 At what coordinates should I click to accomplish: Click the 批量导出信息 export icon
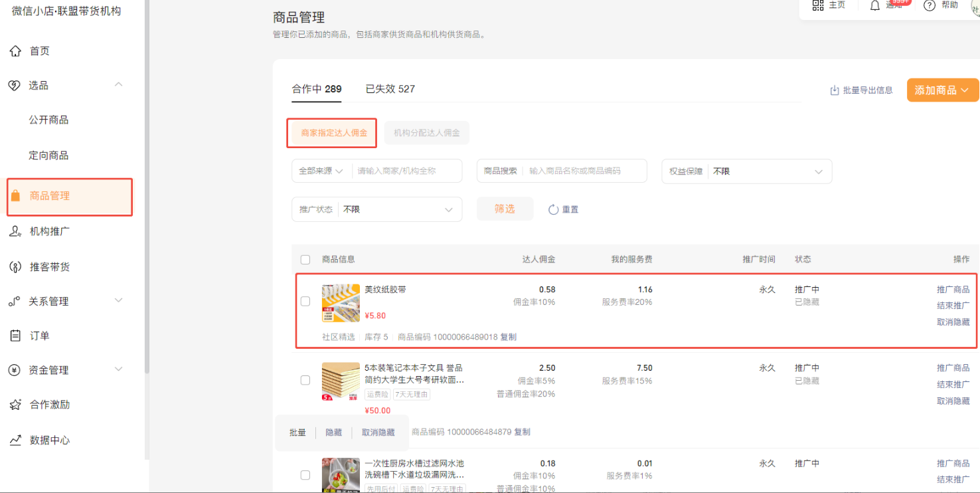click(835, 90)
